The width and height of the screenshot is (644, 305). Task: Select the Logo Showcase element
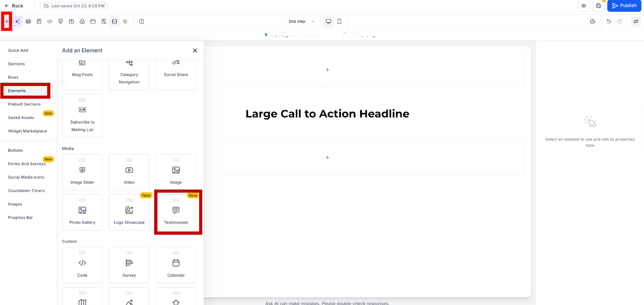pyautogui.click(x=129, y=213)
